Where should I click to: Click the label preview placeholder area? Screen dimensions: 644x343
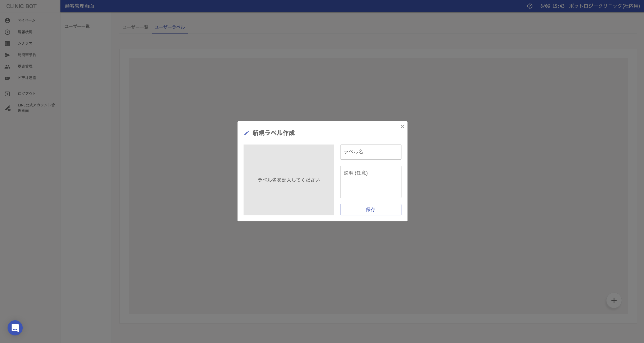[x=289, y=180]
